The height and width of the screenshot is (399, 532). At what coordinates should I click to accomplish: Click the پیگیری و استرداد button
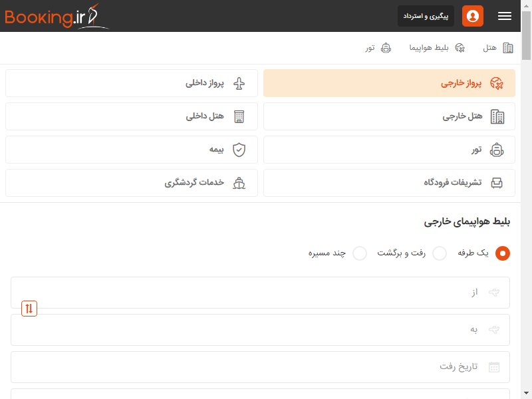click(x=426, y=16)
